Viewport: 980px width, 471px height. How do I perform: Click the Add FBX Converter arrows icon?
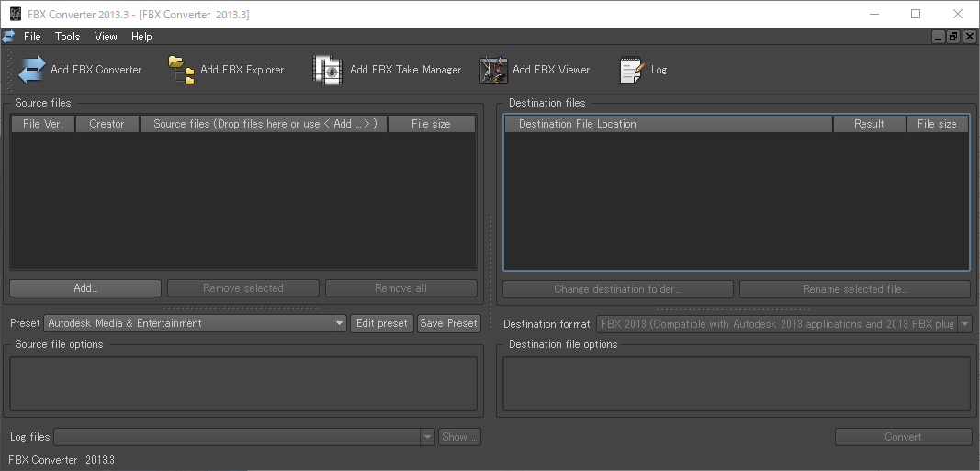[32, 70]
